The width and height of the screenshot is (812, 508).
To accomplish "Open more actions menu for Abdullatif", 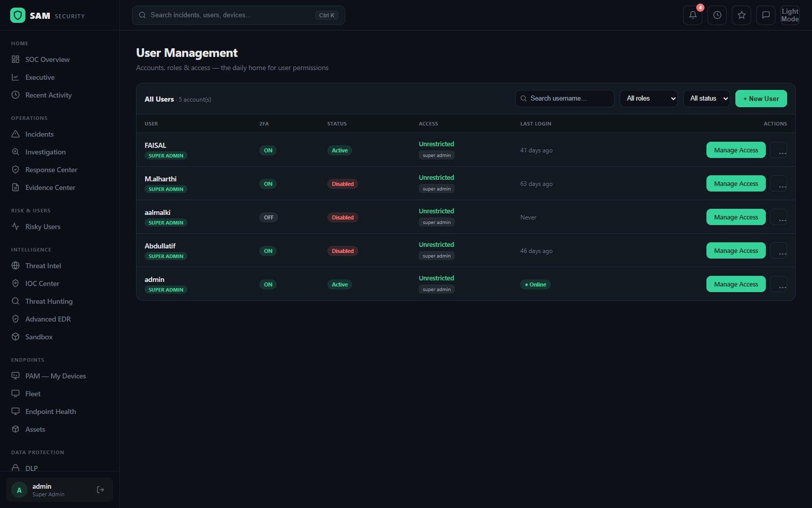I will [779, 250].
